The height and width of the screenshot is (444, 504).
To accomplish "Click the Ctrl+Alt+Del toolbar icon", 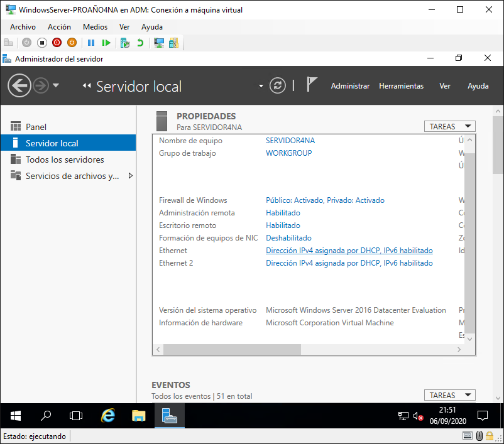I will pos(8,43).
